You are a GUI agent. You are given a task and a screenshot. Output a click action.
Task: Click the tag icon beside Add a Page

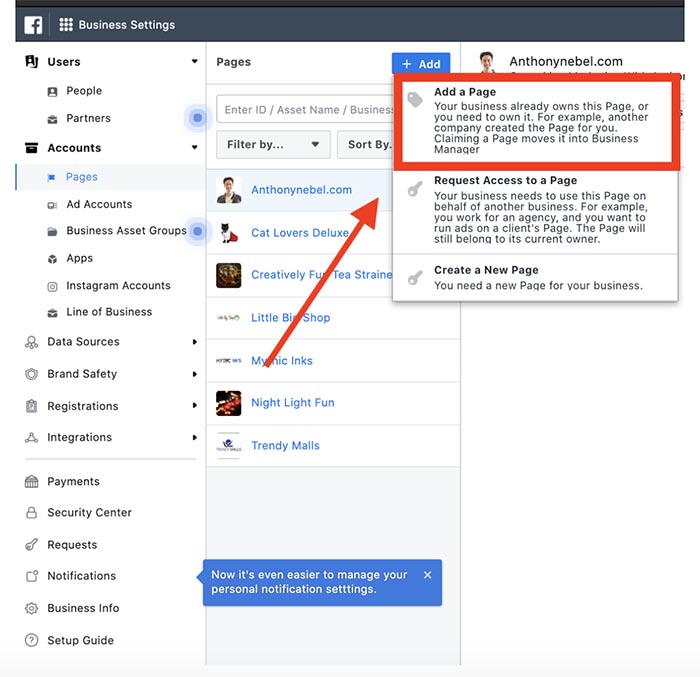(x=415, y=100)
